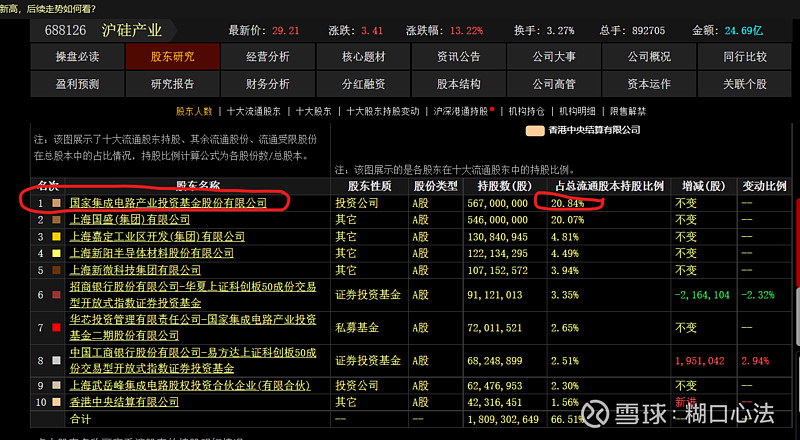Open the 分红融资 tab
This screenshot has width=800, height=440.
click(363, 84)
